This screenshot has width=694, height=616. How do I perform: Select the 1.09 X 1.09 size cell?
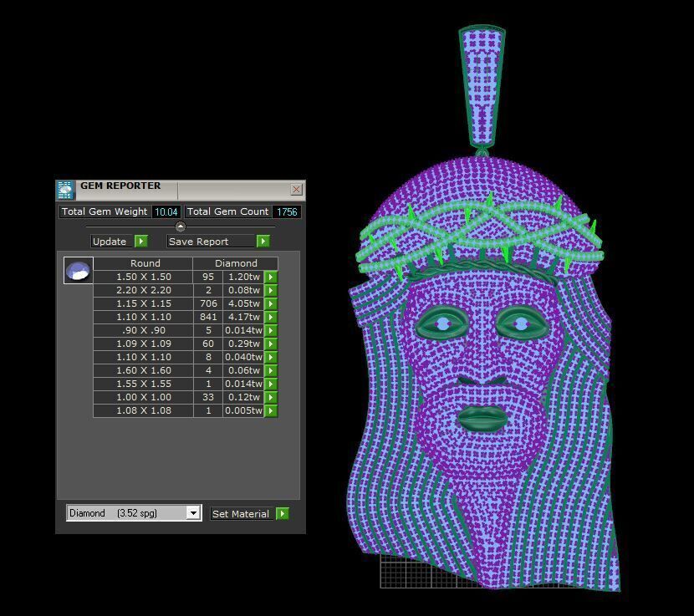tap(144, 344)
